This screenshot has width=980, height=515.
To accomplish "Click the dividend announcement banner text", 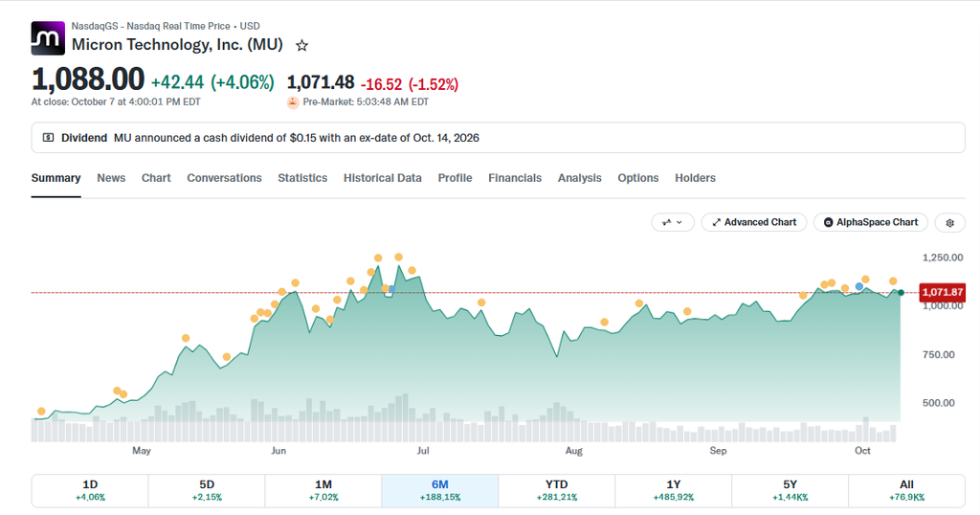I will pos(297,138).
